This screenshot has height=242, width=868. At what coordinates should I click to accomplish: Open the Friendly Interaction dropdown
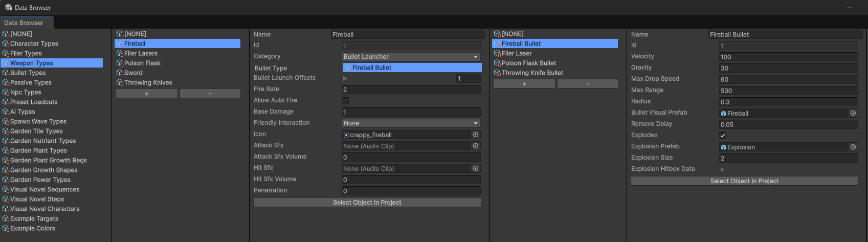(x=411, y=123)
